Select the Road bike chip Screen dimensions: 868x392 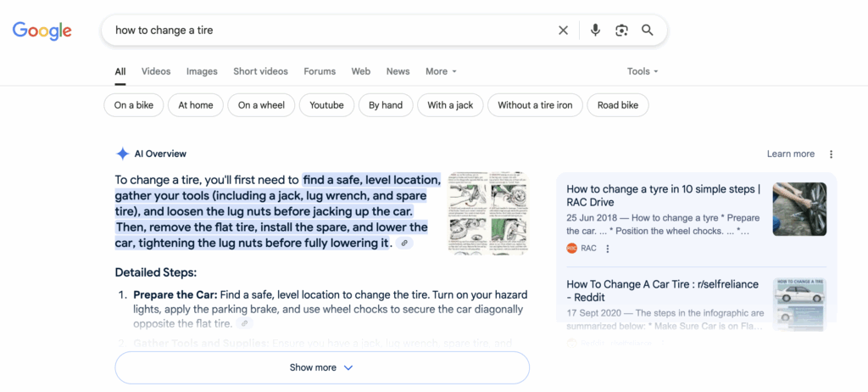point(618,105)
